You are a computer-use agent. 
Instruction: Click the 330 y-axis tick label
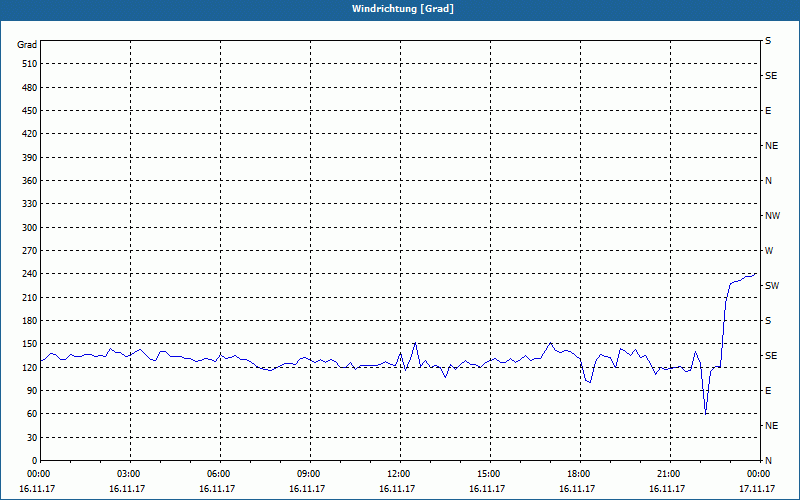30,204
